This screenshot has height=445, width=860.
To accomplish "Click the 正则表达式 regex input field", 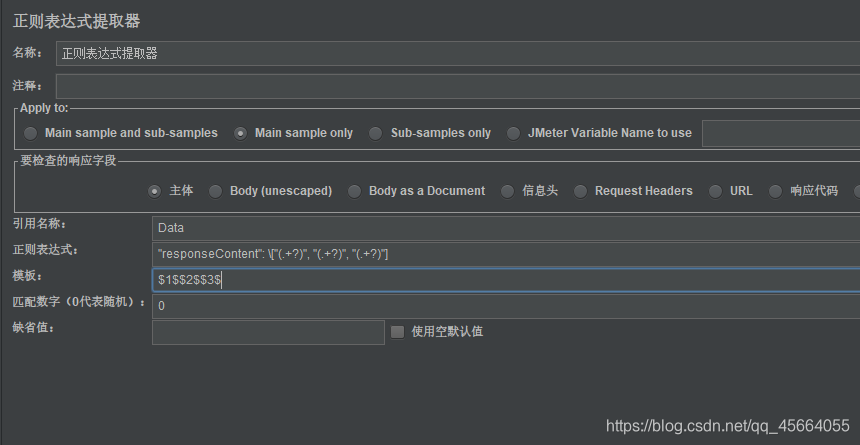I will tap(506, 254).
